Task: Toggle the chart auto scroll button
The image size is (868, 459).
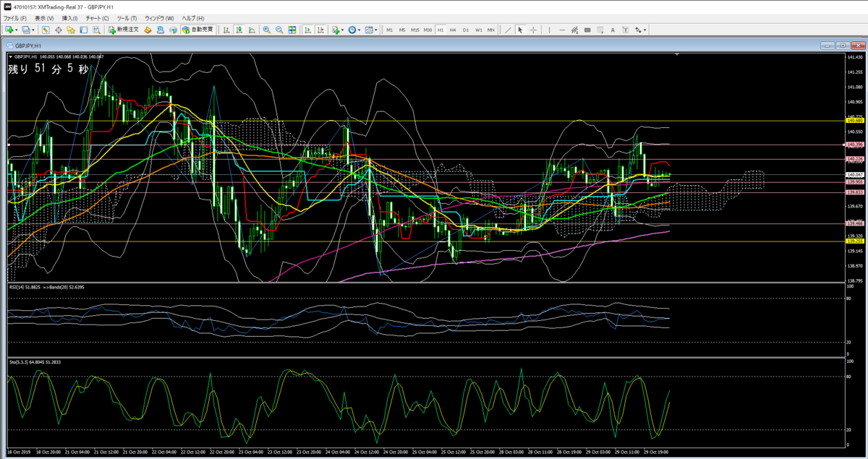Action: coord(308,30)
